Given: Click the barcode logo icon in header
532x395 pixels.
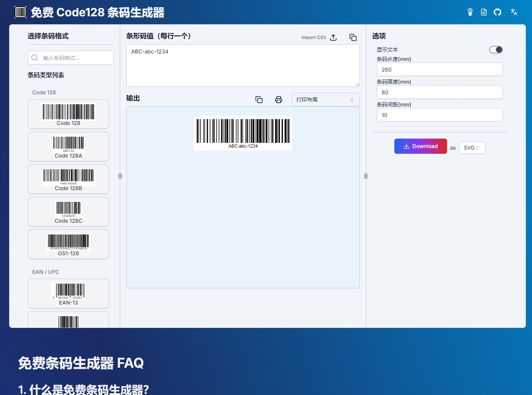Looking at the screenshot, I should pyautogui.click(x=20, y=12).
